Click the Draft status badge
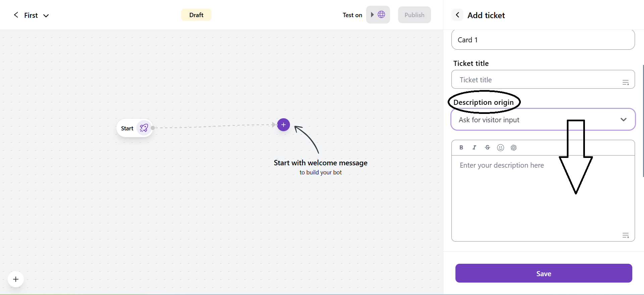This screenshot has width=644, height=295. pyautogui.click(x=196, y=15)
